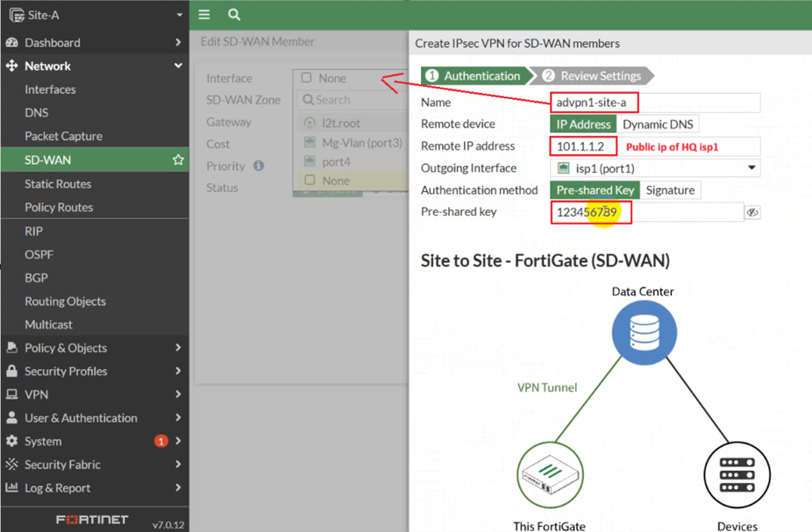Select IP Address as remote device
Viewport: 812px width, 532px height.
point(583,124)
